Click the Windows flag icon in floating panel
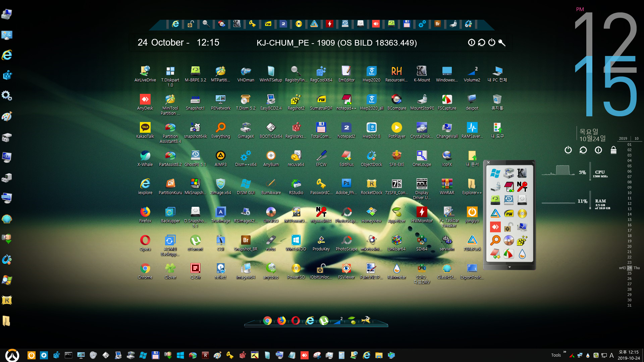 [495, 173]
